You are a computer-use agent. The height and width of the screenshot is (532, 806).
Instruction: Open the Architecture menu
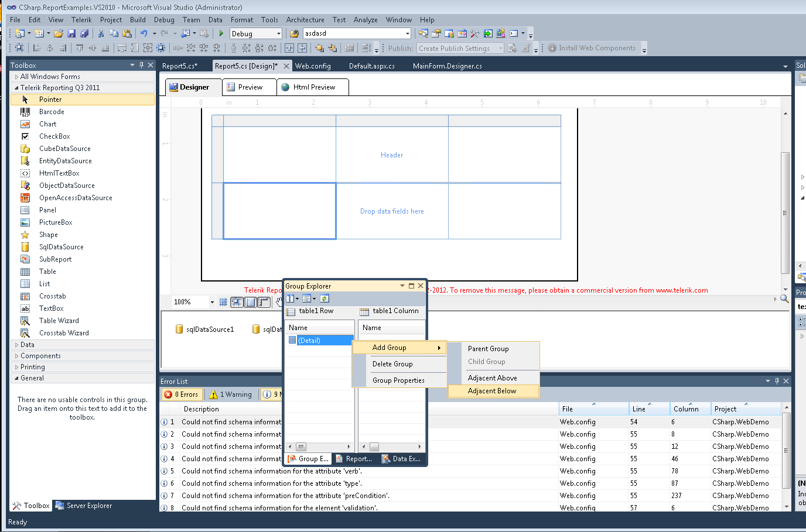[305, 20]
